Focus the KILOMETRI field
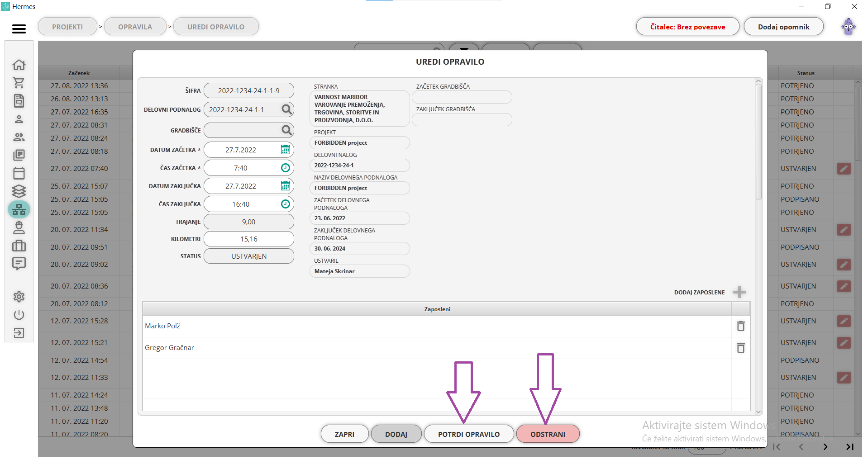 point(249,239)
